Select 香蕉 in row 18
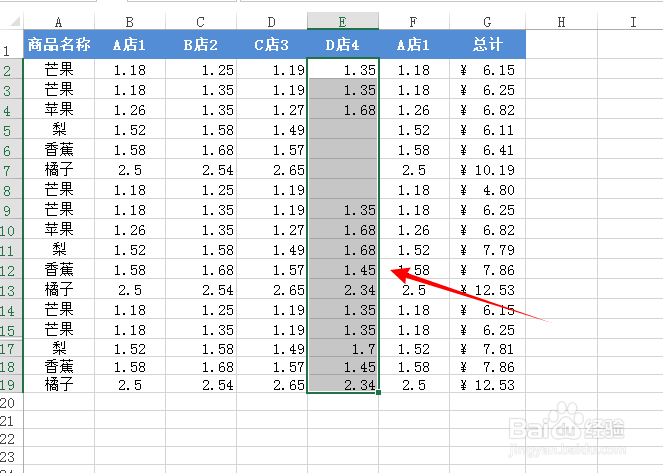Viewport: 663px width, 473px height. (x=59, y=366)
